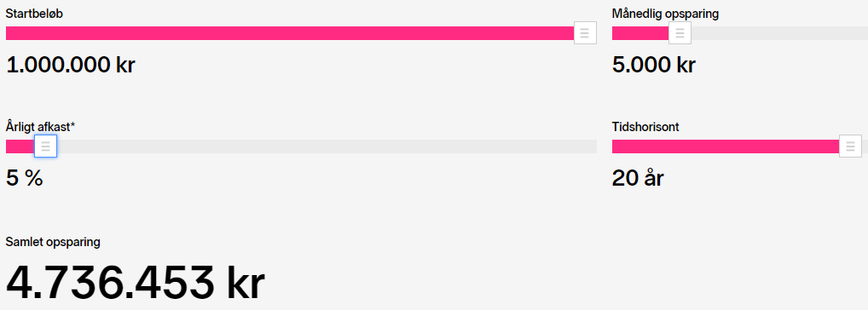This screenshot has height=310, width=868.
Task: Click the pink filled part of Månedlig opsparing slider
Action: tap(640, 33)
